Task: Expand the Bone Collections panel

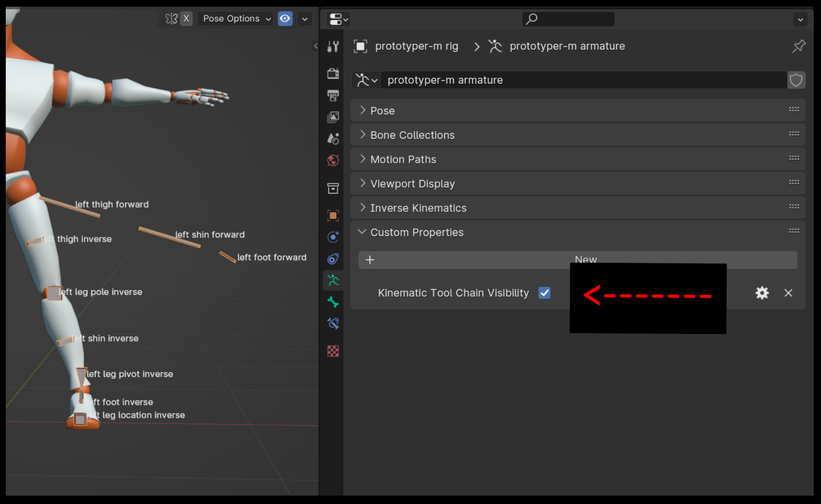Action: pos(412,135)
